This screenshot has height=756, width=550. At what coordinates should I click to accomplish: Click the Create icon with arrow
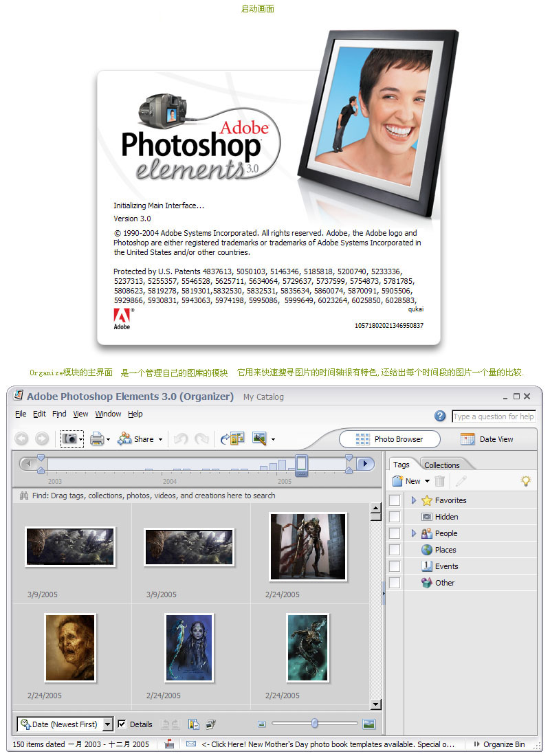232,438
